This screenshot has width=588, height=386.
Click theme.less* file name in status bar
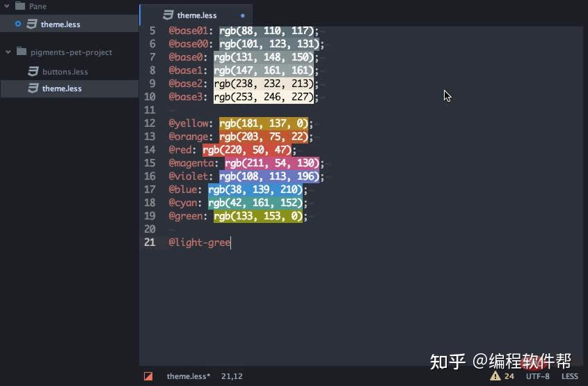pos(189,376)
